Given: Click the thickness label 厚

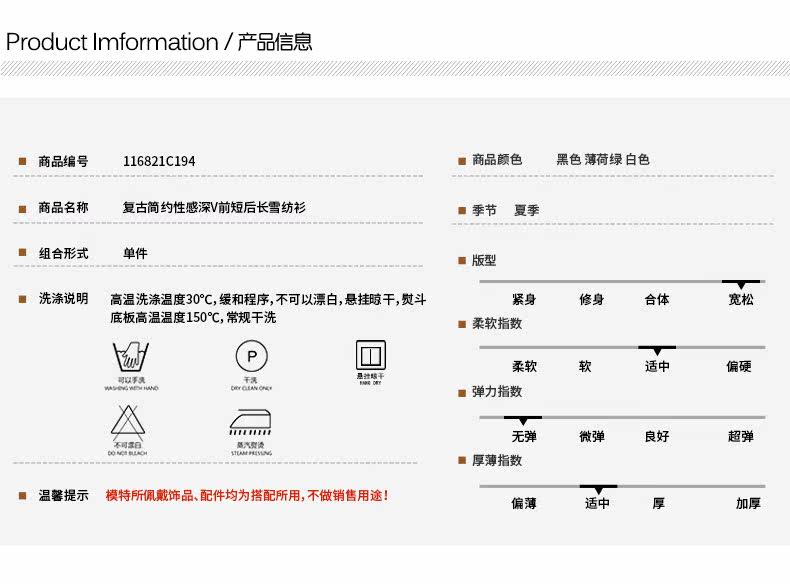Looking at the screenshot, I should coord(659,503).
